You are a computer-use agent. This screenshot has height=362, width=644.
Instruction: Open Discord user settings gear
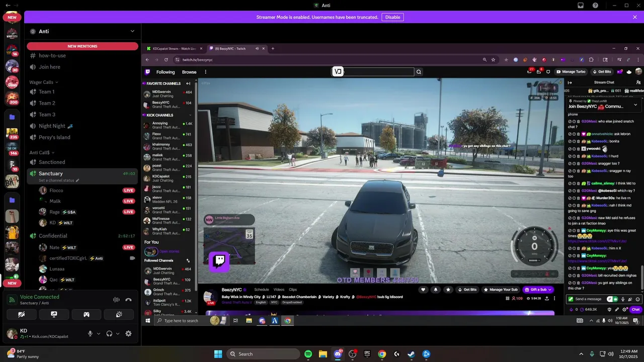[128, 333]
